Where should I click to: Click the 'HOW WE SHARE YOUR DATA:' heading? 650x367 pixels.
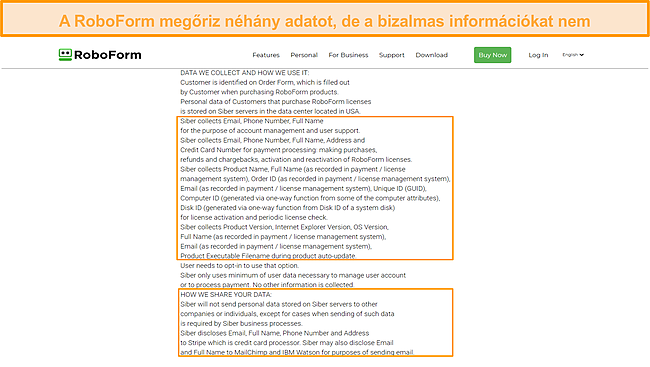tap(226, 294)
